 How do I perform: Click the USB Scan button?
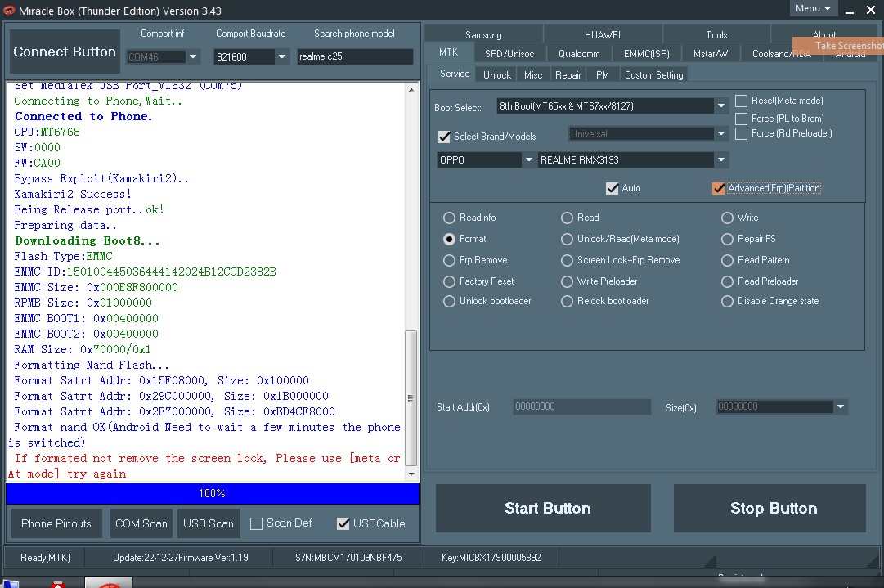[209, 523]
